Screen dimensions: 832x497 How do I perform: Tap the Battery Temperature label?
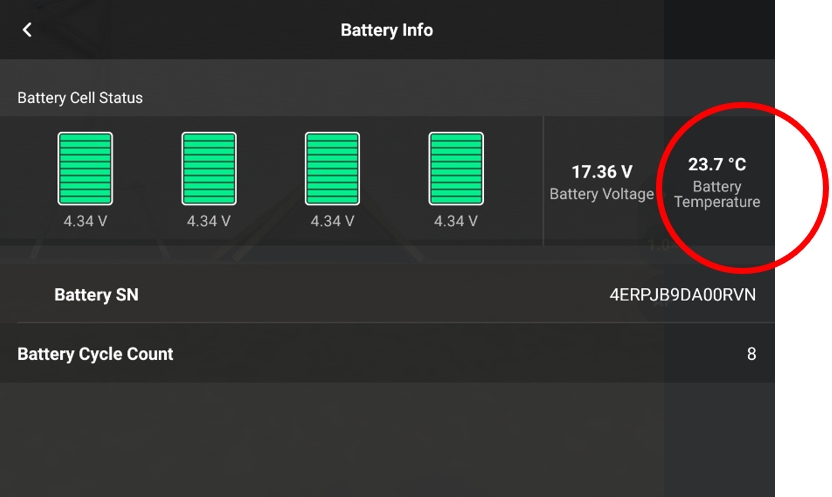717,194
